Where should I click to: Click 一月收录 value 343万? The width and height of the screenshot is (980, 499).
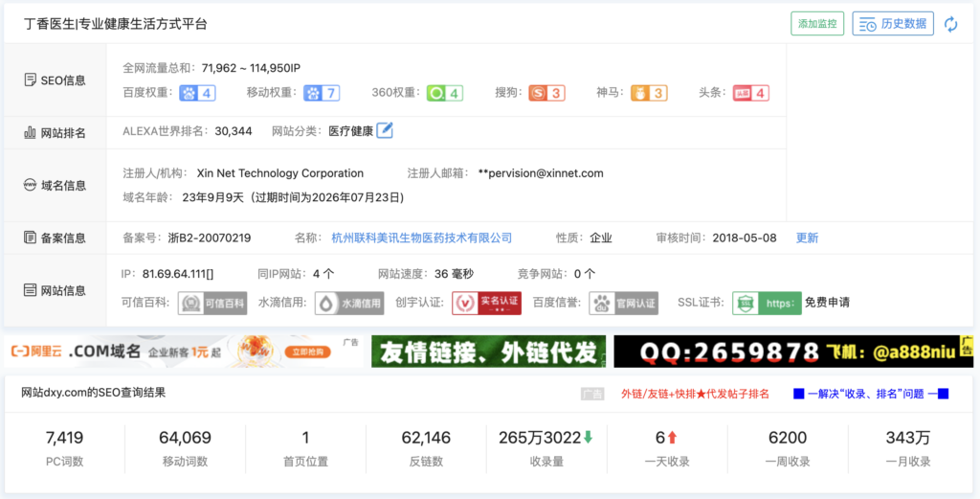(908, 438)
